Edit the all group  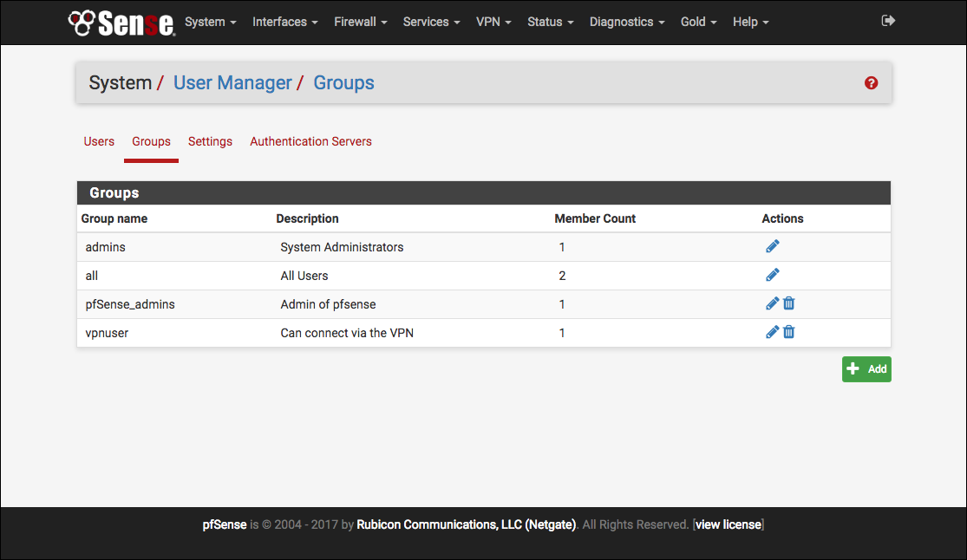772,275
